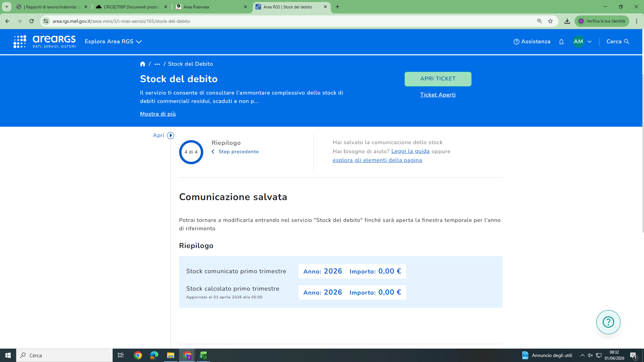Image resolution: width=644 pixels, height=362 pixels.
Task: Click the taskbar Cerca search box
Action: click(x=64, y=355)
